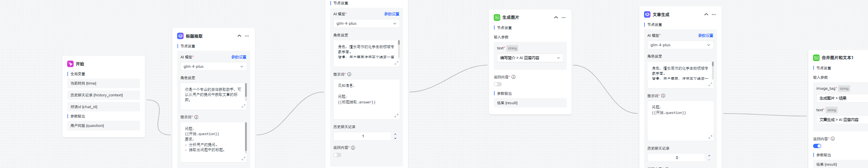868x168 pixels.
Task: Expand the 提示词 text box in 标题抽取
Action: click(x=243, y=159)
